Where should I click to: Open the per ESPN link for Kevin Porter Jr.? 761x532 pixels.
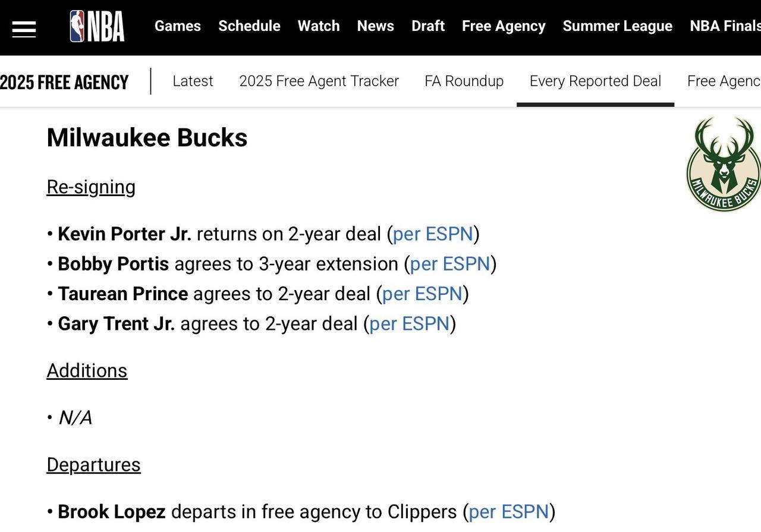click(x=433, y=234)
